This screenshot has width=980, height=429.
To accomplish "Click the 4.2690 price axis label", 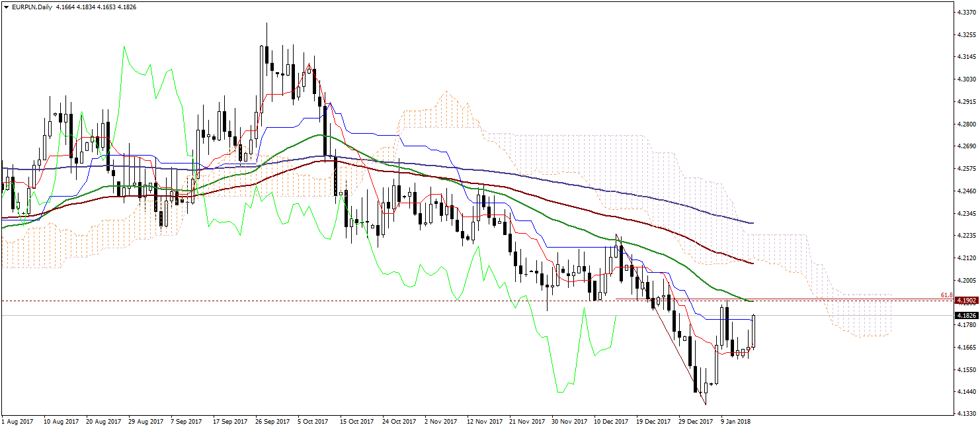I will (966, 146).
